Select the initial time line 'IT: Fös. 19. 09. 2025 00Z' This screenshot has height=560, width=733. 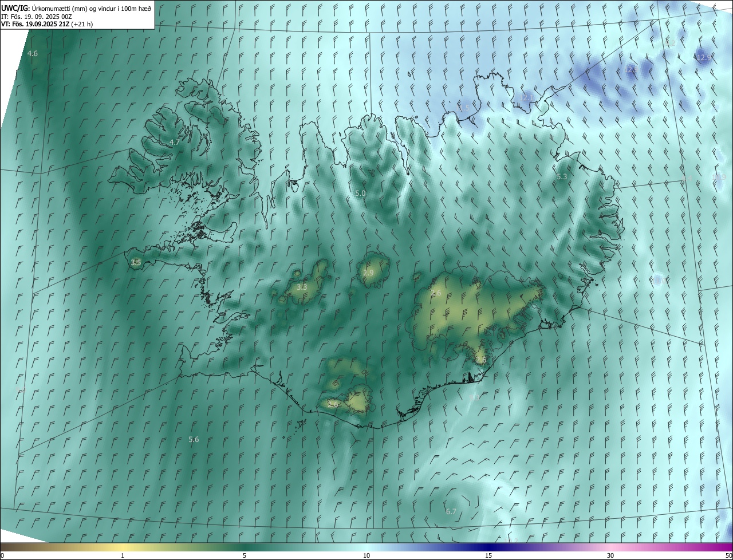[37, 17]
